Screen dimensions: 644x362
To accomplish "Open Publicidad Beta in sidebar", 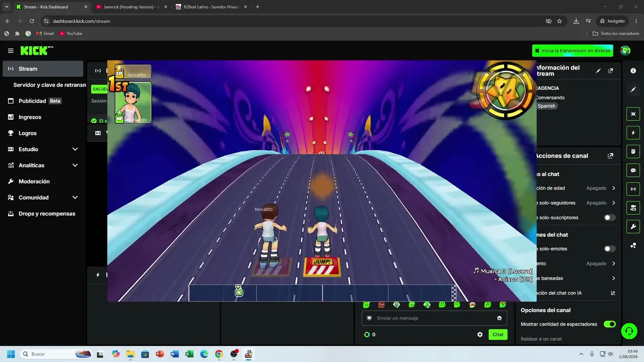I will (x=43, y=101).
